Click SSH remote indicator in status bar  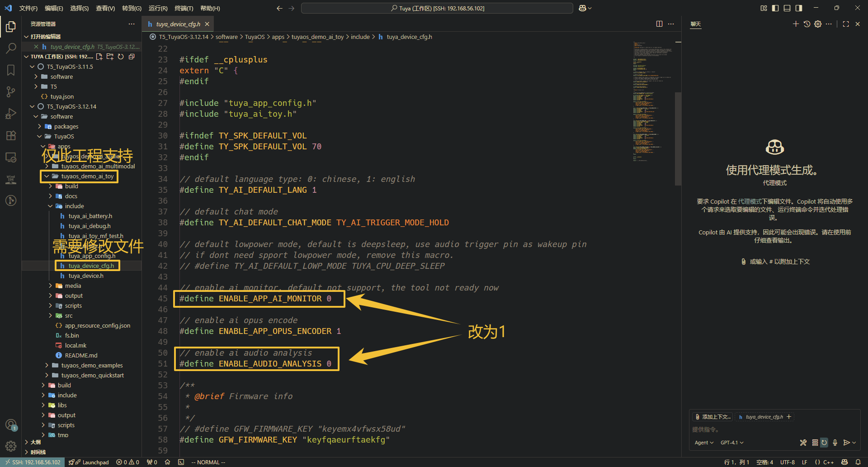click(x=33, y=462)
